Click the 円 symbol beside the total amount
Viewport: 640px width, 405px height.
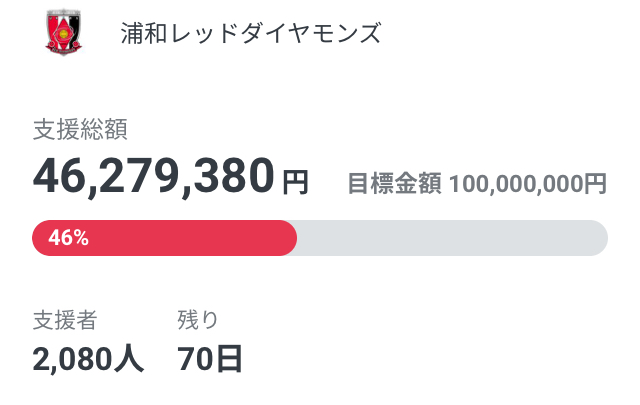point(296,182)
